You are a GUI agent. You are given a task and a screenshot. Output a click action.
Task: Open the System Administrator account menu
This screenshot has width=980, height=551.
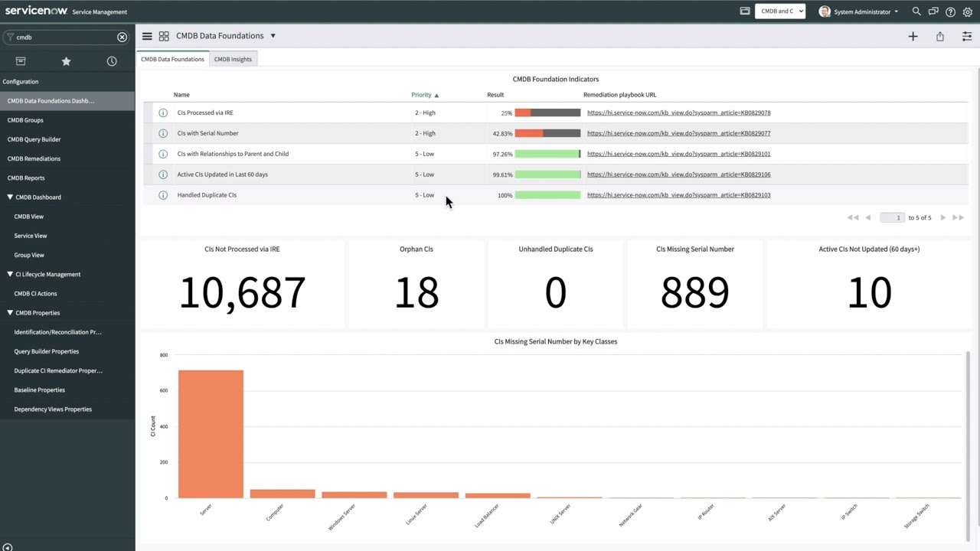point(861,11)
